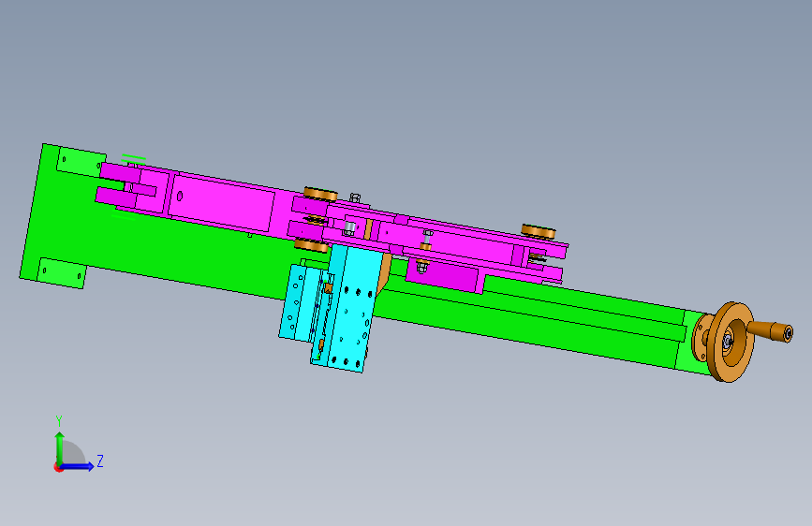Click the "Y" axis label
Screen dimensions: 812x526
coord(59,421)
